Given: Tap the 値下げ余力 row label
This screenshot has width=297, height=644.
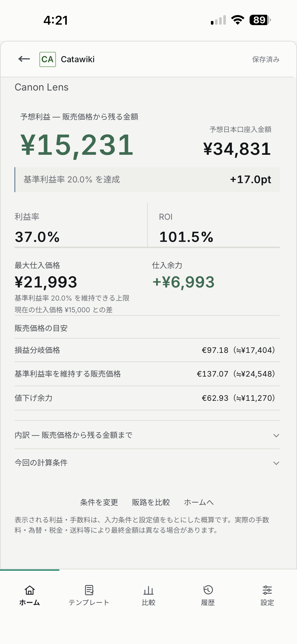Looking at the screenshot, I should [x=34, y=398].
